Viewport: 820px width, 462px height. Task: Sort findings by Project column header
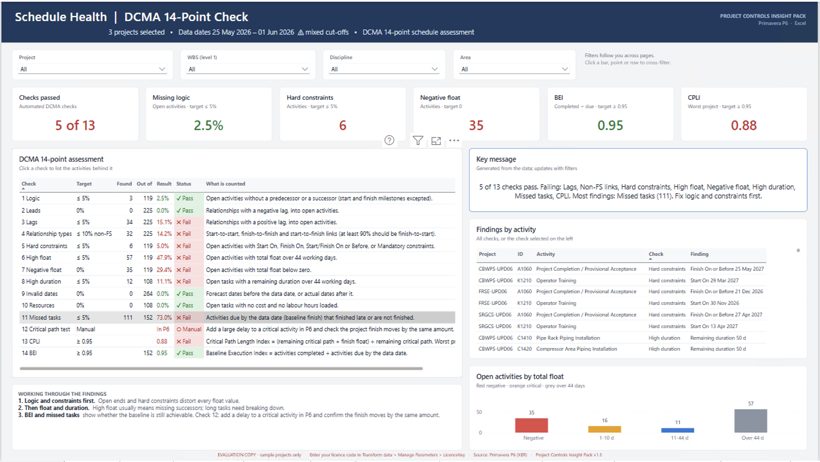[x=487, y=254]
